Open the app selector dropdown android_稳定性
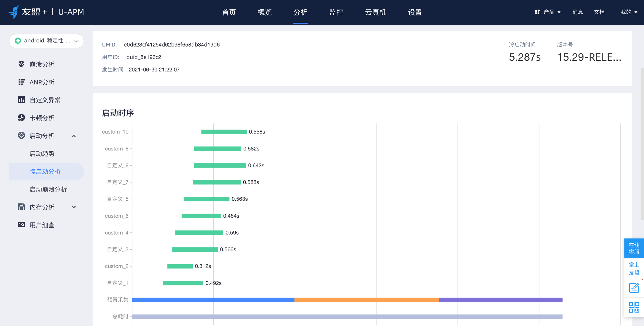Image resolution: width=644 pixels, height=326 pixels. [x=46, y=41]
